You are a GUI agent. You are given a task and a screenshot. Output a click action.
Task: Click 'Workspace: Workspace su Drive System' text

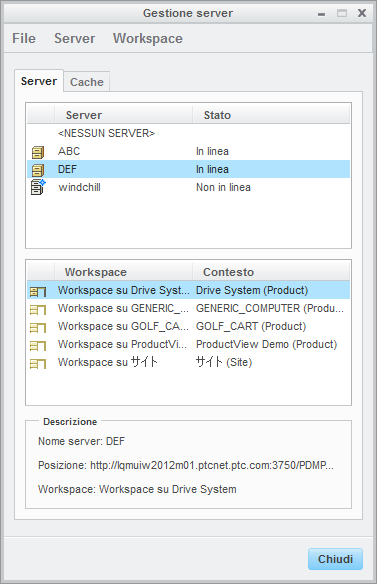(x=137, y=489)
